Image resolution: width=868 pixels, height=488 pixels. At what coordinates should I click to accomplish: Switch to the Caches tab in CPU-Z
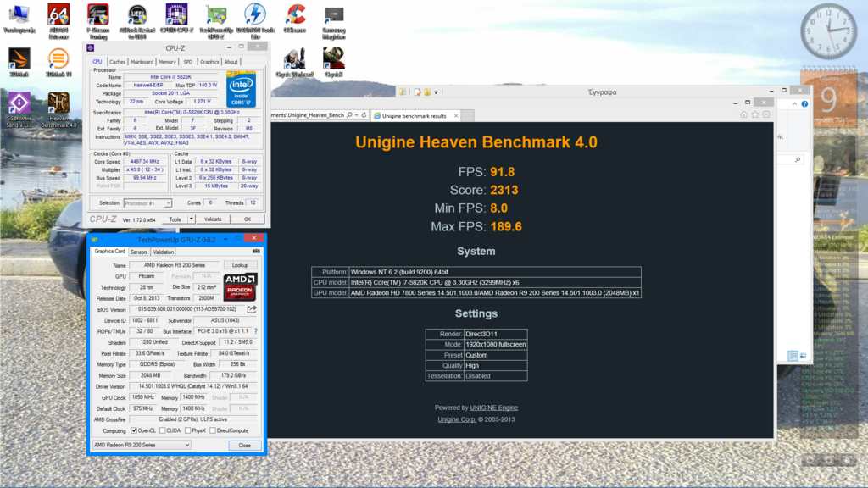117,62
